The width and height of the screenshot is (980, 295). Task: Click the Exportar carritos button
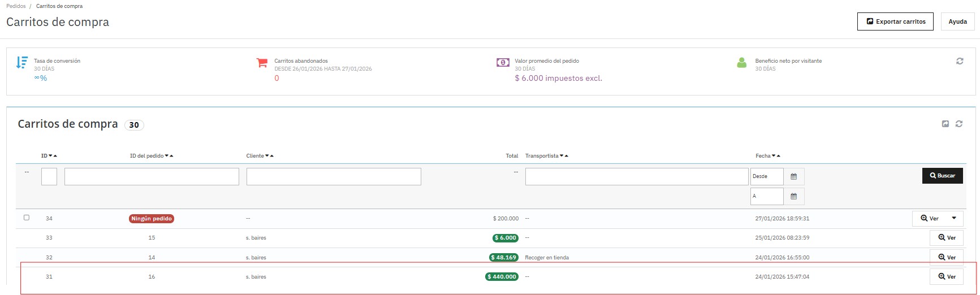coord(895,21)
